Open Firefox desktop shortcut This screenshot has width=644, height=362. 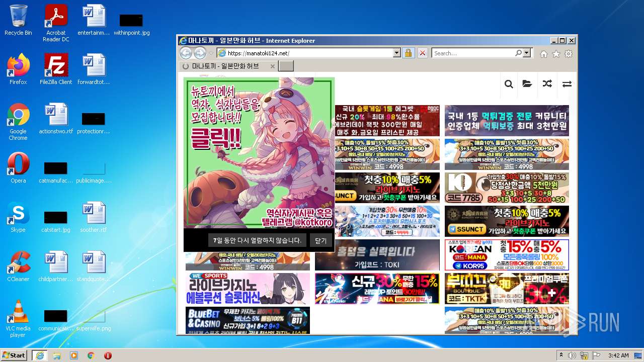18,69
